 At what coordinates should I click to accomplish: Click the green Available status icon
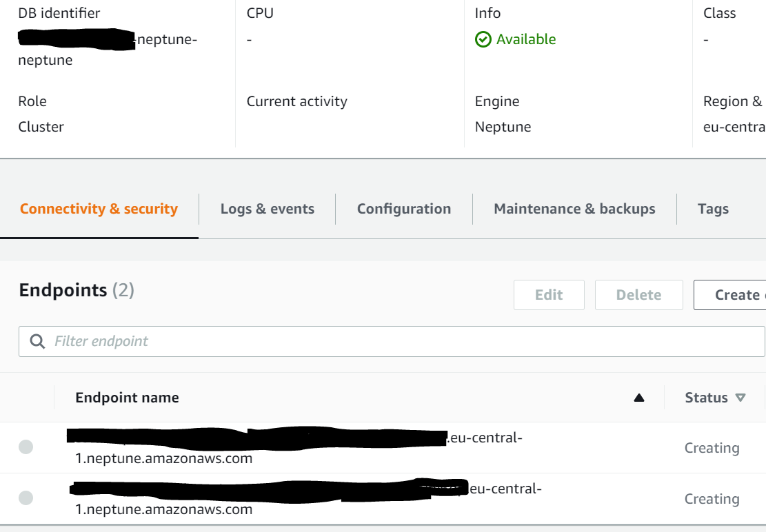pyautogui.click(x=484, y=39)
